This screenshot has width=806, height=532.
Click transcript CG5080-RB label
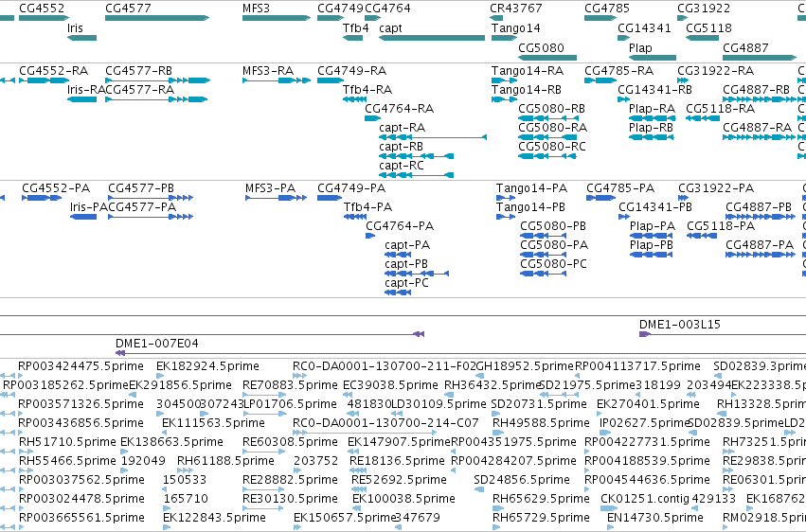(551, 108)
